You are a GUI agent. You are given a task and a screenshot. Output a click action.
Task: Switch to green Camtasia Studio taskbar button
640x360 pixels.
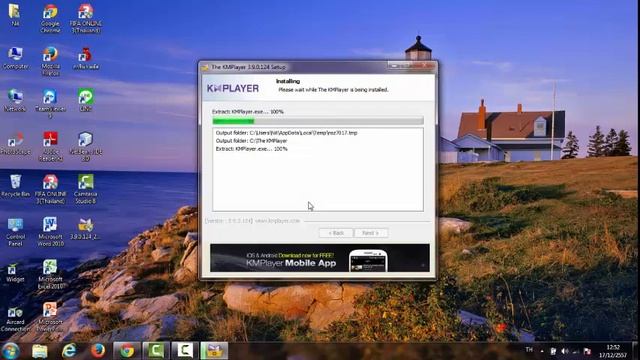tap(156, 351)
